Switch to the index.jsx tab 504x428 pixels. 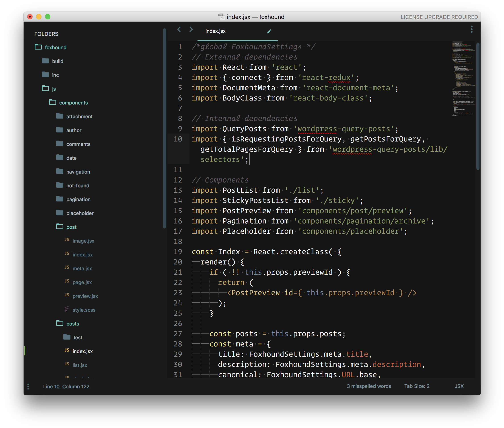tap(215, 31)
